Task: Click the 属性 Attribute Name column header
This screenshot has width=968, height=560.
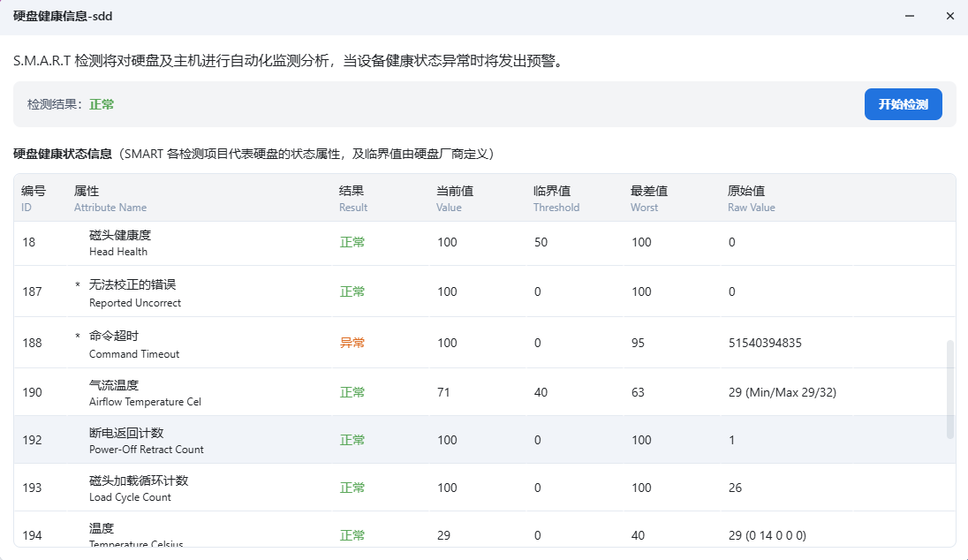Action: 110,198
